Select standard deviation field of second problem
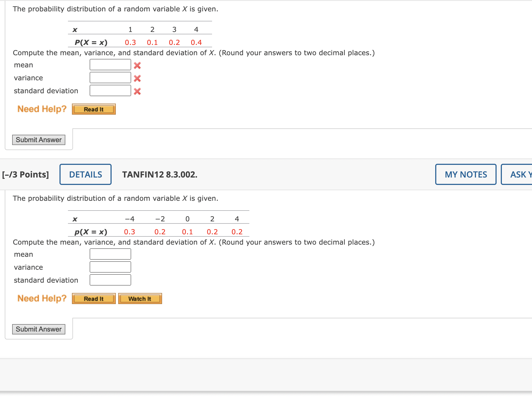532x401 pixels. (x=110, y=280)
